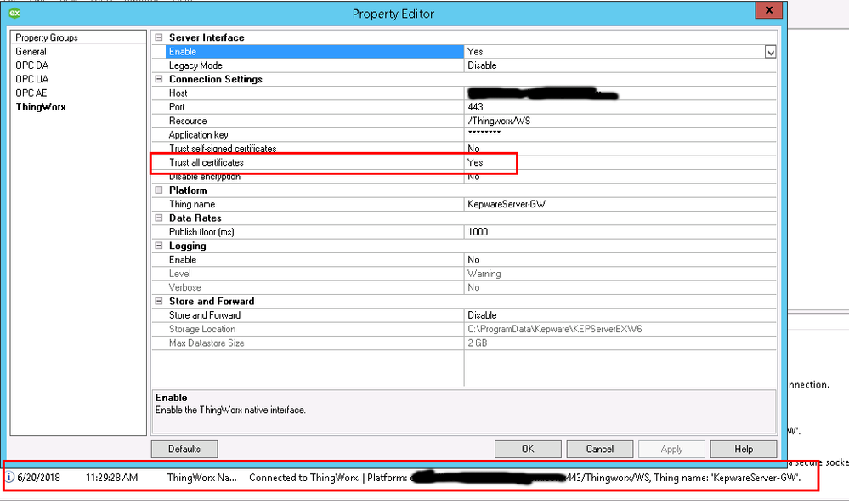Click the Host property label
849x504 pixels.
click(x=178, y=93)
